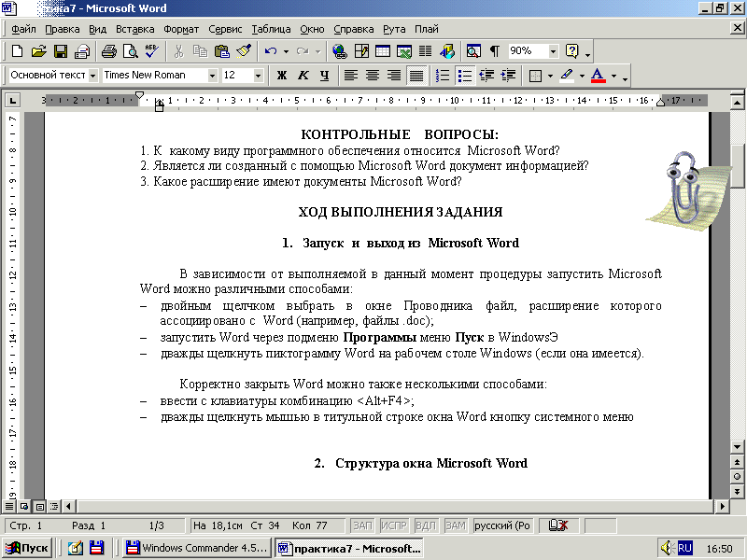This screenshot has width=747, height=560.
Task: Switch to Windows Commander 4.5 taskbar button
Action: (x=197, y=548)
